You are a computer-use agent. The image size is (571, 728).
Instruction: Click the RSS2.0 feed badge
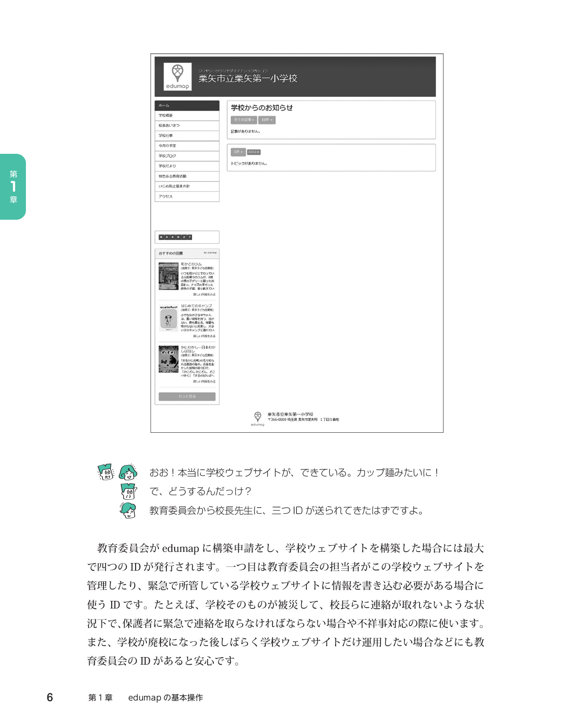[x=254, y=152]
